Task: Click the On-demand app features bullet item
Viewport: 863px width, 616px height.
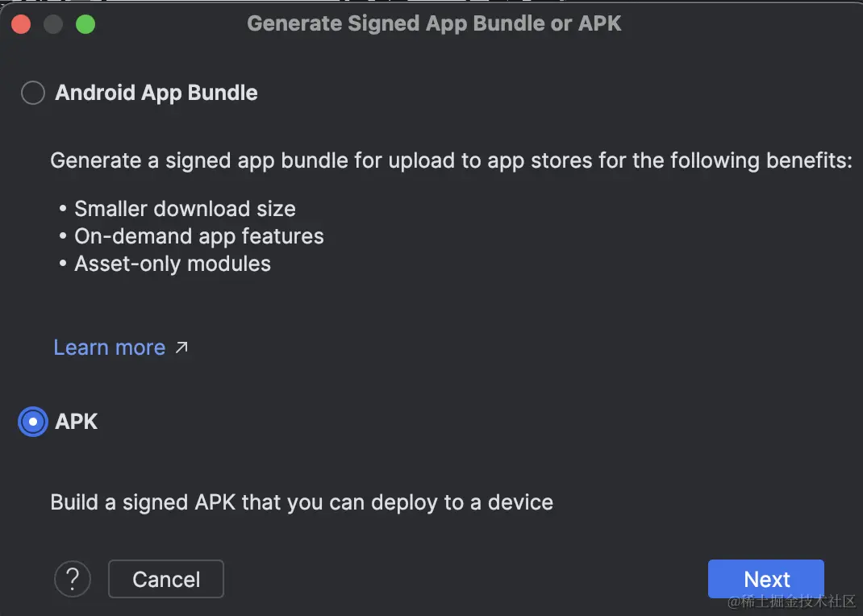Action: tap(198, 236)
